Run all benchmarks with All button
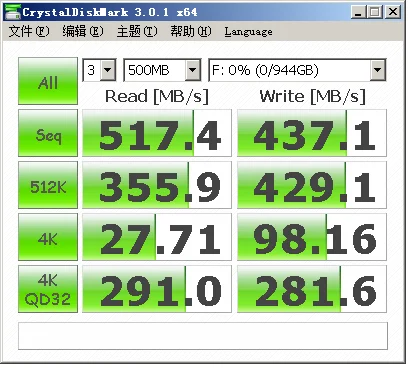This screenshot has width=408, height=368. (48, 81)
